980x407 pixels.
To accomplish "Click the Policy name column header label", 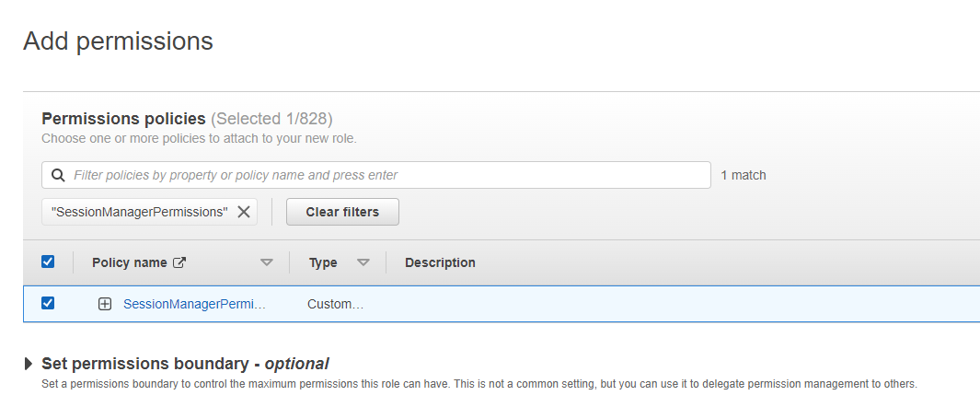I will pyautogui.click(x=129, y=262).
